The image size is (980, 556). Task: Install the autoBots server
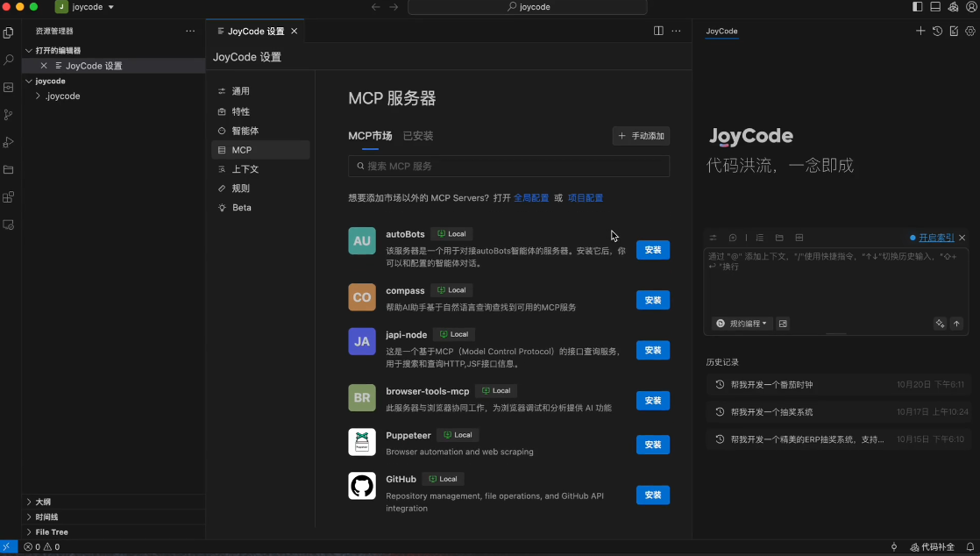[x=652, y=250]
